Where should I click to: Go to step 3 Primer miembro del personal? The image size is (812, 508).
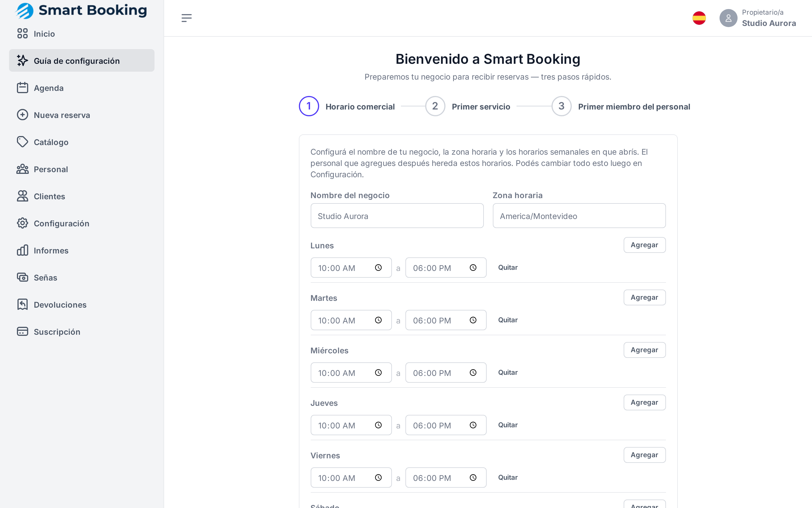click(x=621, y=106)
